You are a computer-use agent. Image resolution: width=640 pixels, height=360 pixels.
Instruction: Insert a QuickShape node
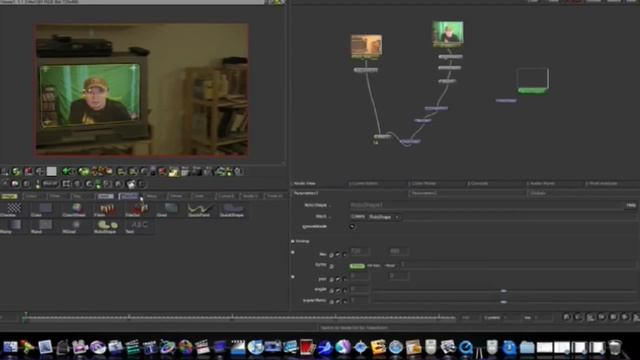click(x=232, y=209)
